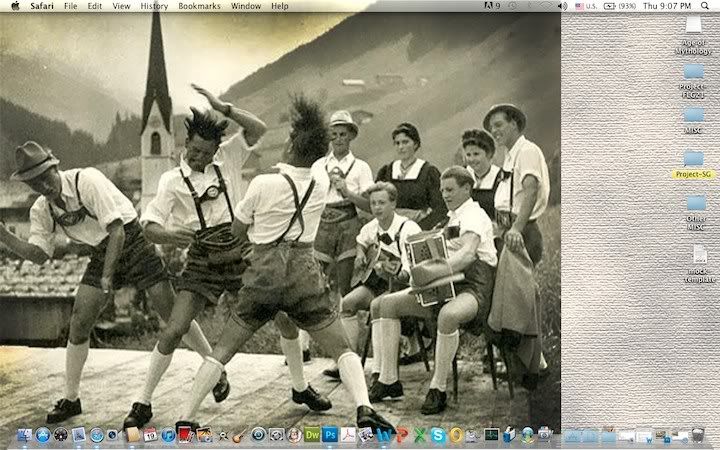Open Finder from the dock
Screen dimensions: 720x450
(x=24, y=434)
